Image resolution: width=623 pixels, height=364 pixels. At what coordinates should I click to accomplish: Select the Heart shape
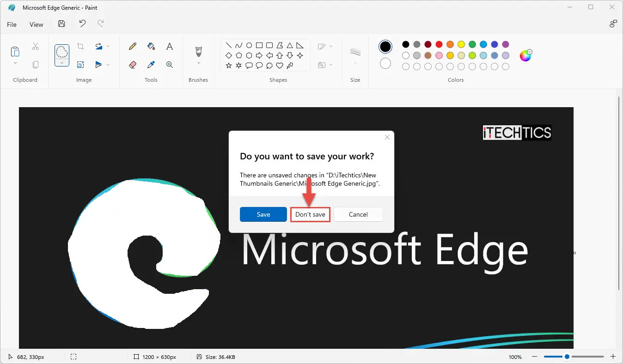(x=280, y=66)
